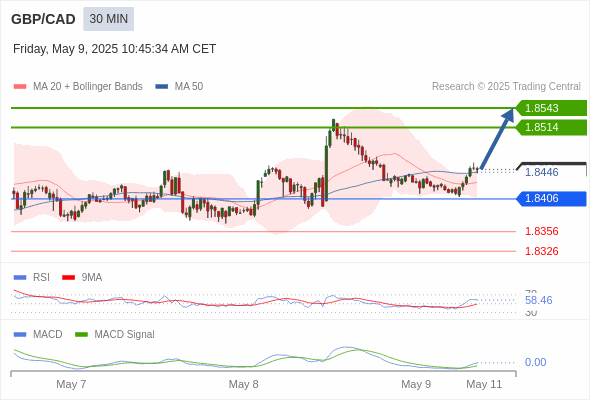The height and width of the screenshot is (400, 590).
Task: Click the 58.46 RSI value label
Action: [x=538, y=300]
